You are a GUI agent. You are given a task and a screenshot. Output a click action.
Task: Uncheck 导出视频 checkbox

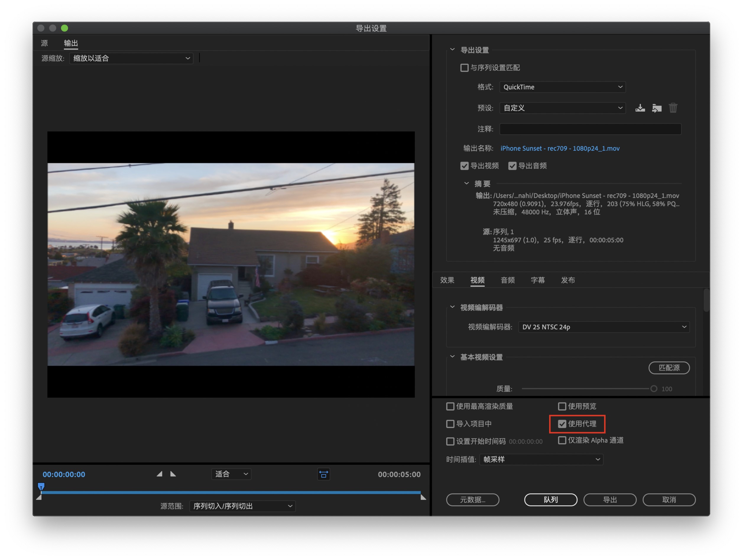point(464,166)
